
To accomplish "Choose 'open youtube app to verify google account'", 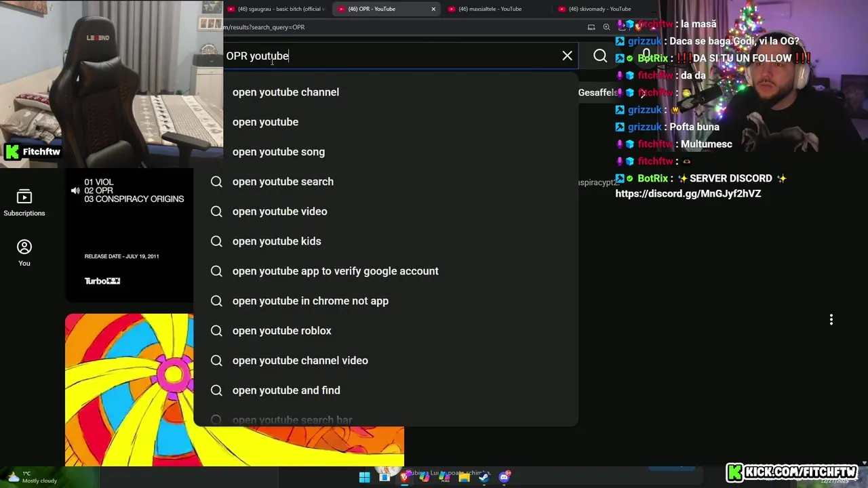I will tap(386, 271).
